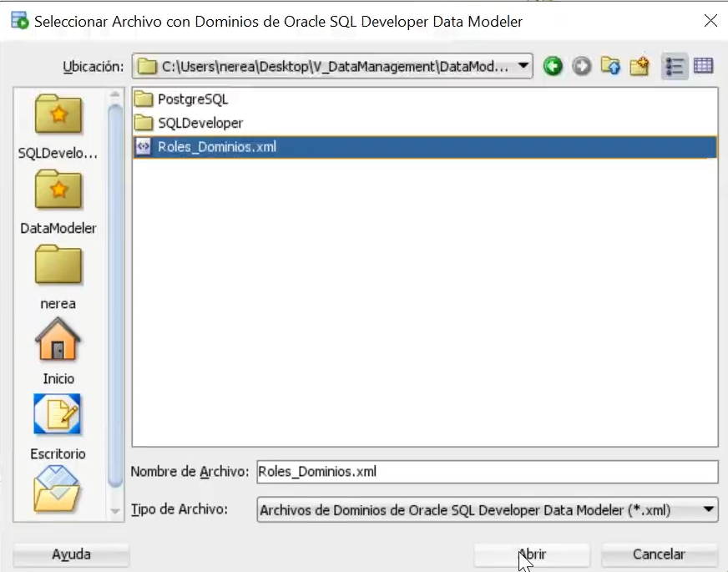Viewport: 728px width, 572px height.
Task: Click sidebar scrollbar down arrow
Action: (x=115, y=511)
